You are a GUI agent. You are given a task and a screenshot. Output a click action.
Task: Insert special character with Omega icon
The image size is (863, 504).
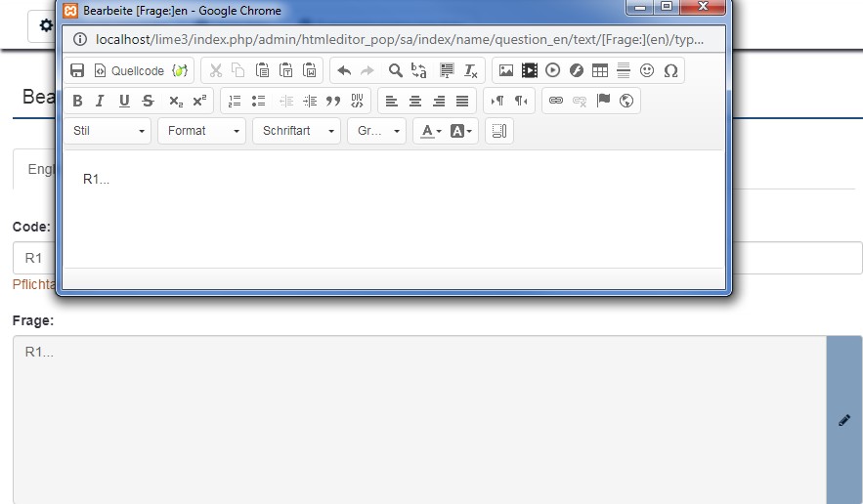670,70
